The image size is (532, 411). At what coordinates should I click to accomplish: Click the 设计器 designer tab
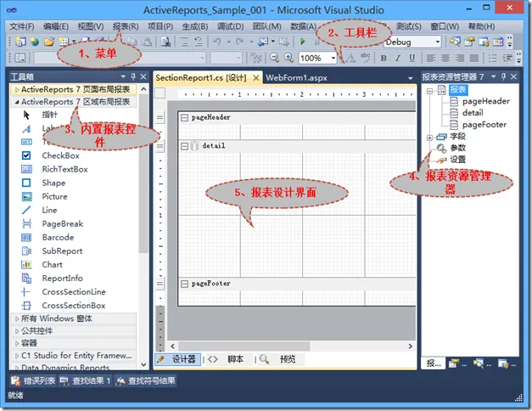click(178, 359)
